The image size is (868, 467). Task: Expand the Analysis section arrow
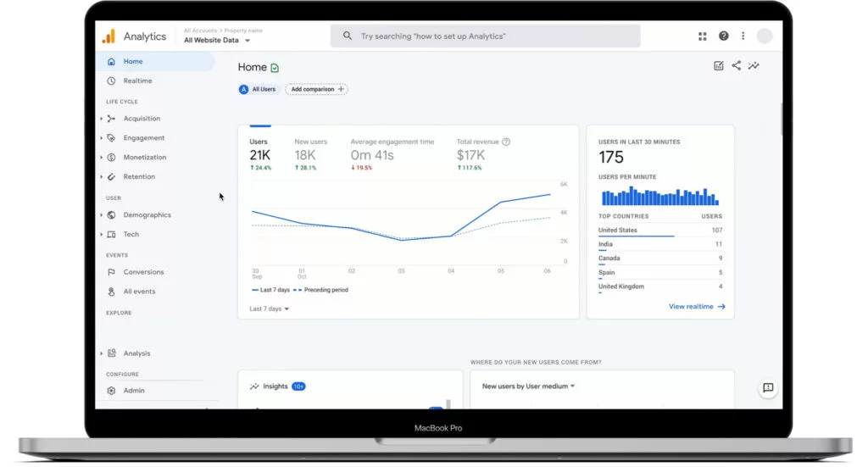[x=102, y=353]
